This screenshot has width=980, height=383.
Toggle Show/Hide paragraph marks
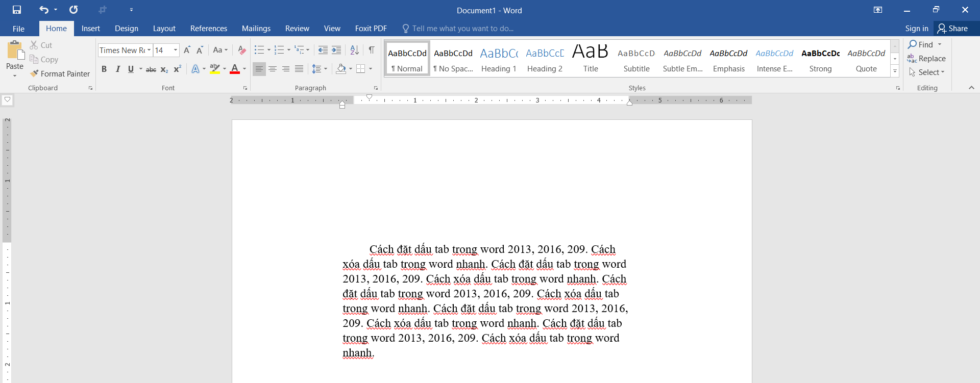click(372, 50)
